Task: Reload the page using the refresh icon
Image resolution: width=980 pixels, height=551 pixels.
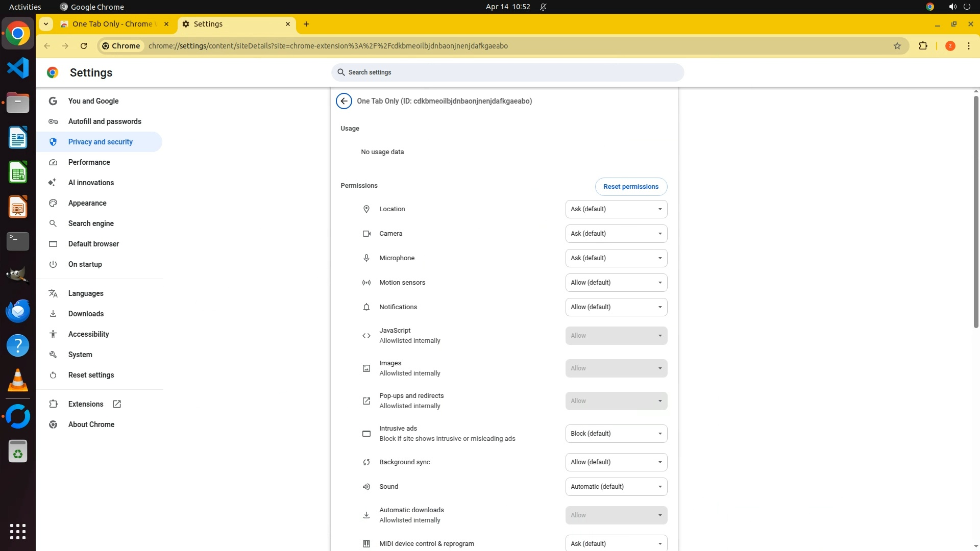Action: (84, 46)
